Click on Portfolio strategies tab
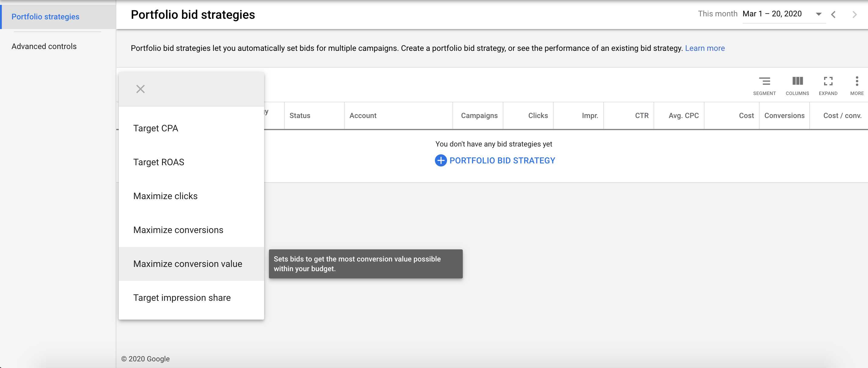The width and height of the screenshot is (868, 368). [45, 17]
